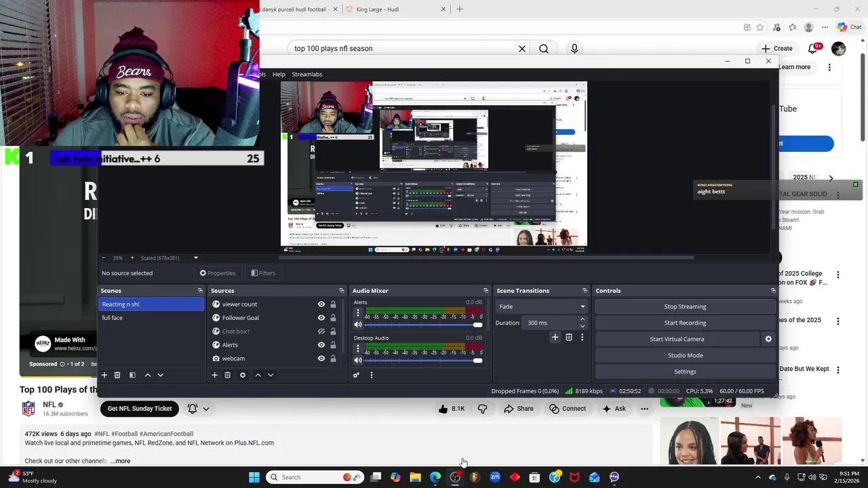Toggle the lock on the webcam source
This screenshot has width=868, height=488.
click(333, 359)
